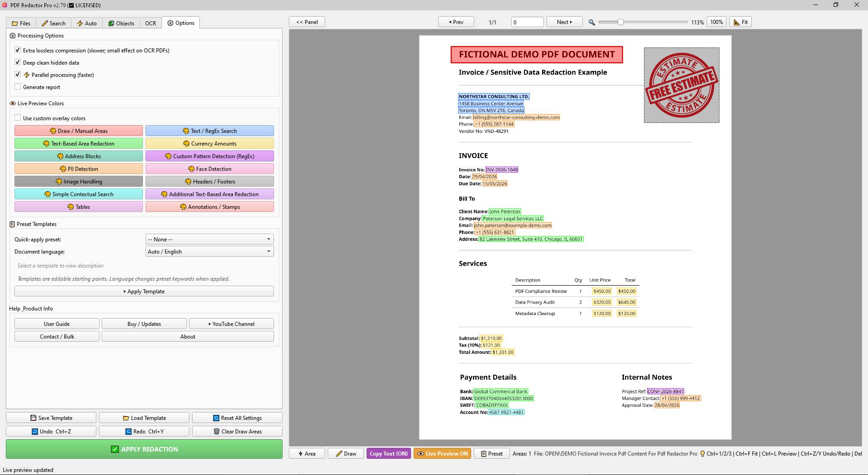868x475 pixels.
Task: Click the green APPLY REDACTION button
Action: 144,449
